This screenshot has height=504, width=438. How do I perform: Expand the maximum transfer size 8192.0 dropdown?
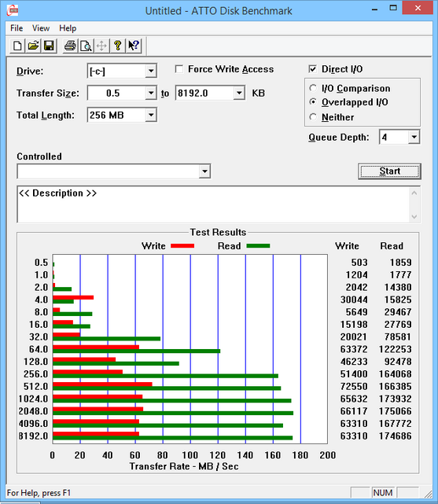pos(239,94)
